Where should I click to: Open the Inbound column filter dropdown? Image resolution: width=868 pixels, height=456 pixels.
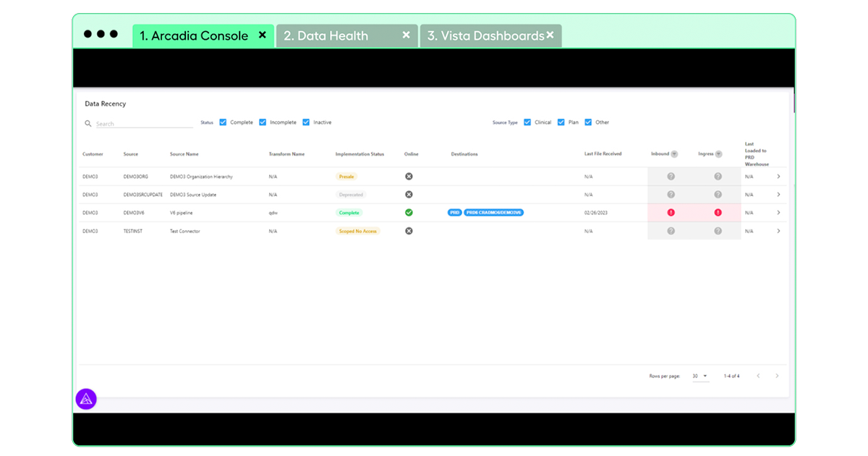(674, 154)
